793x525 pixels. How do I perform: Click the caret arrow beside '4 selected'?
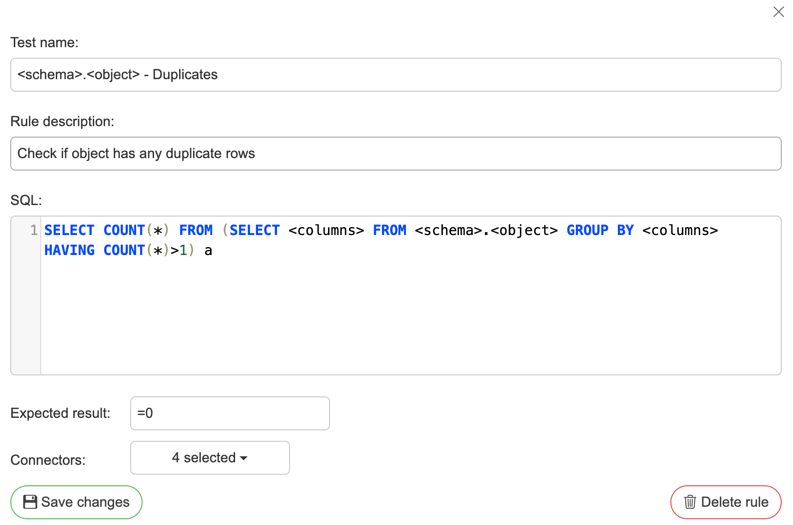[x=244, y=459]
